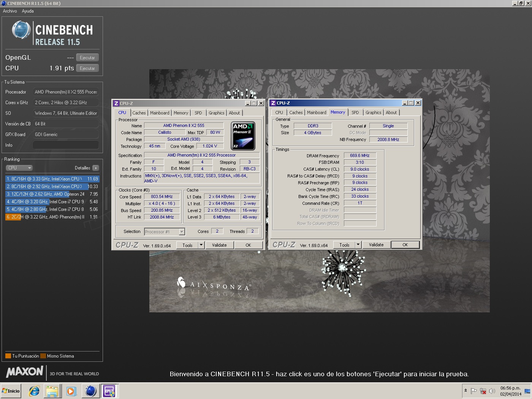Click Validate in Memory CPU-Z window
Image resolution: width=532 pixels, height=399 pixels.
376,245
